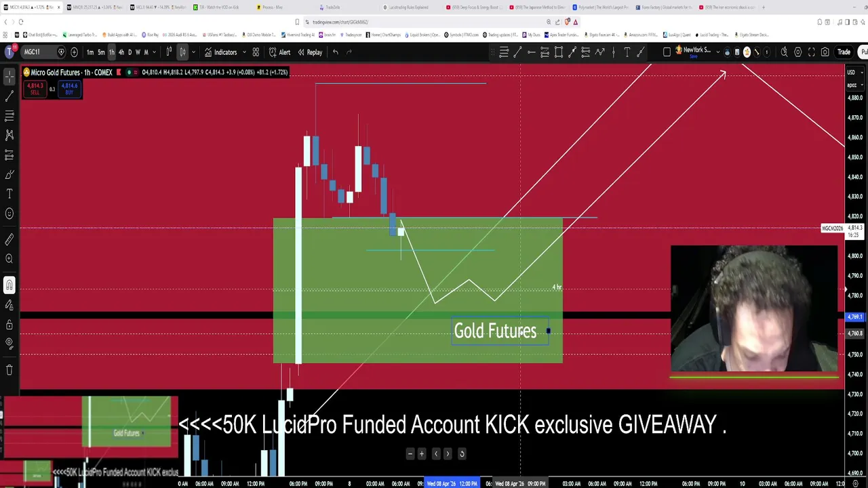Select the vertical line favorite tool

(613, 52)
